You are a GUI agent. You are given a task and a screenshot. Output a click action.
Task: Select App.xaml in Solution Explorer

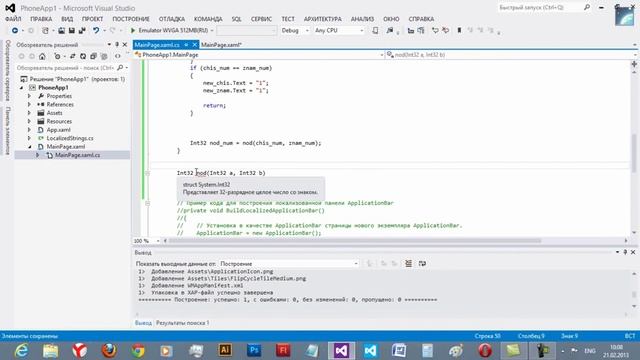(x=58, y=130)
